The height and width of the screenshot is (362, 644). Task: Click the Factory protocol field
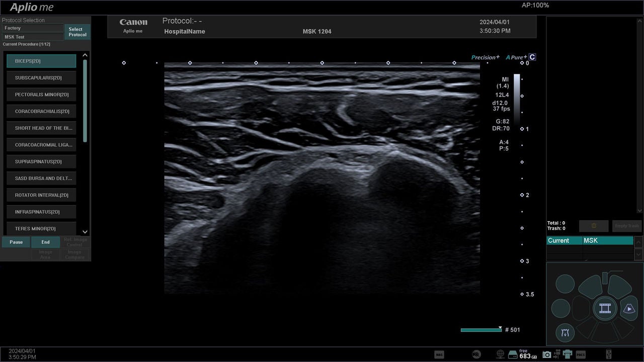click(33, 28)
